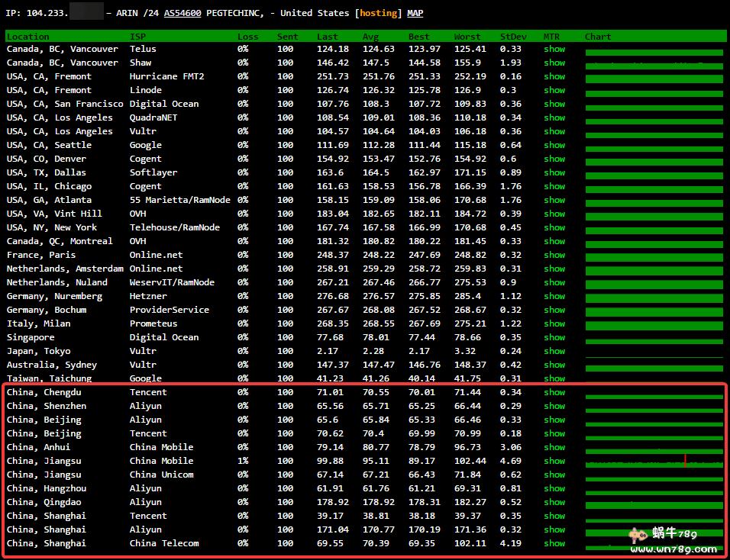The width and height of the screenshot is (730, 560).
Task: Show MTR for Tokyo Vultr row
Action: [554, 351]
